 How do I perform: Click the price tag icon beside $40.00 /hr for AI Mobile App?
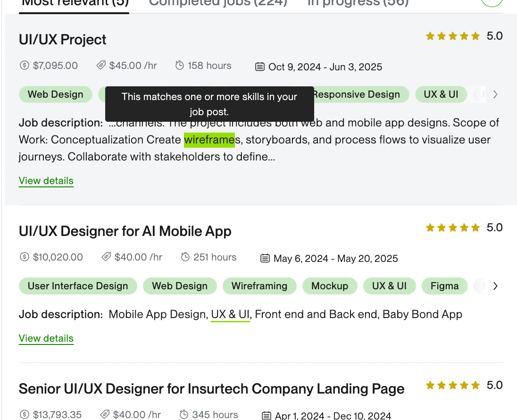(106, 257)
